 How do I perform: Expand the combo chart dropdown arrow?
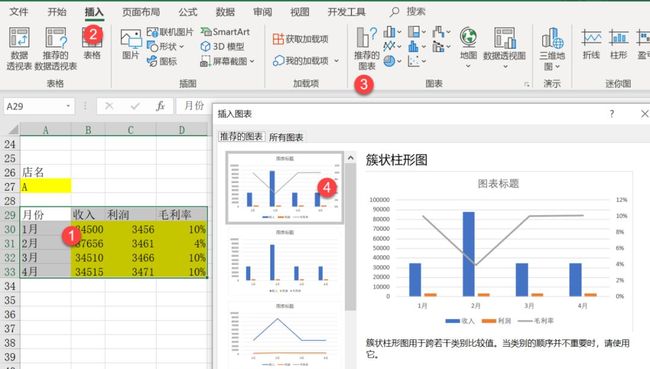(x=449, y=47)
